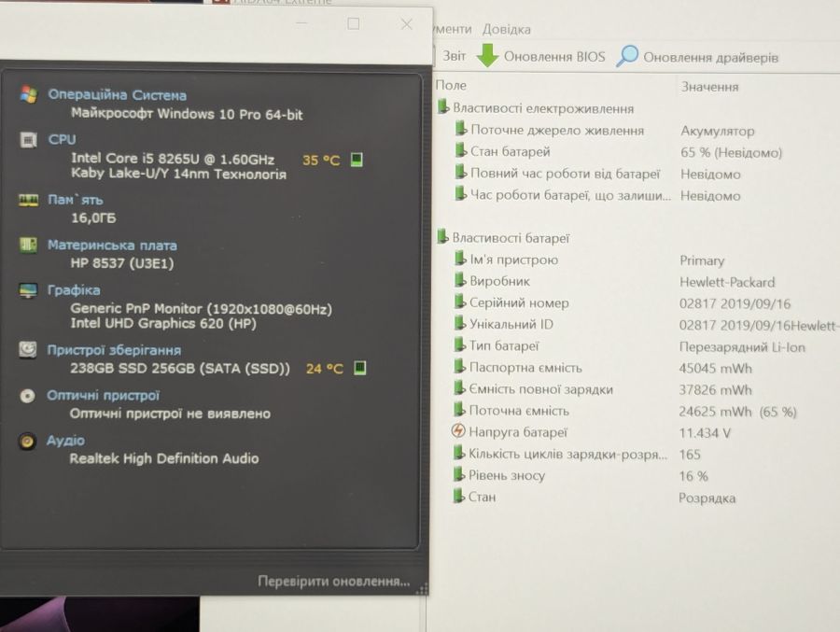Open the CPU section link
Screen dimensions: 840x632
[x=63, y=139]
